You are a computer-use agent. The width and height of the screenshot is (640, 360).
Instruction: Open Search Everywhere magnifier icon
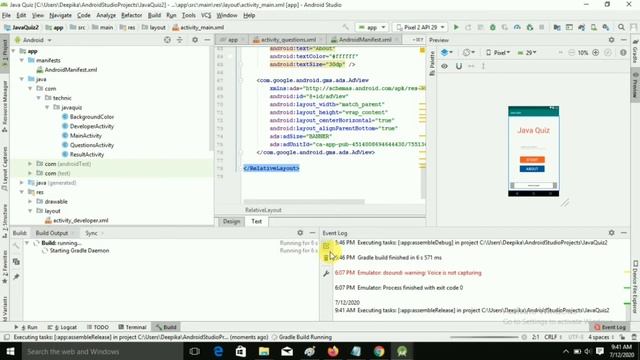coord(621,27)
